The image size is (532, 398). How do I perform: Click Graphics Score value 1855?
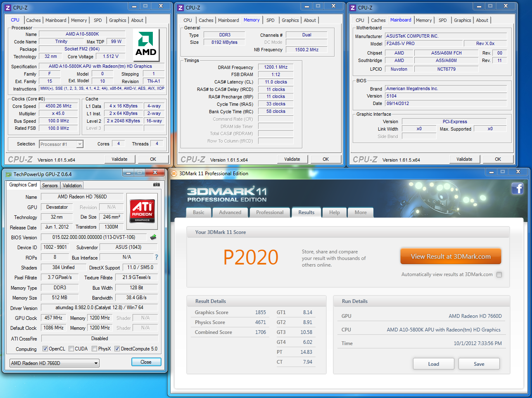tap(261, 312)
